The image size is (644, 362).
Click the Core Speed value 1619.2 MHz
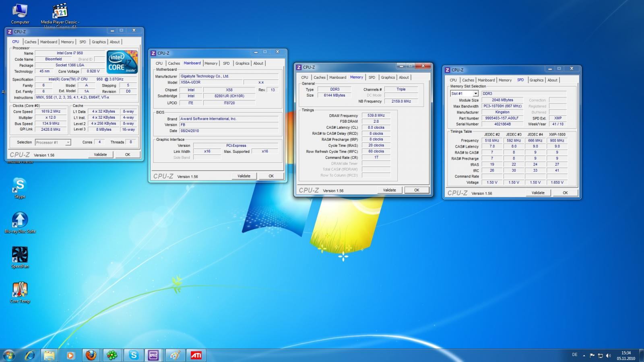51,111
